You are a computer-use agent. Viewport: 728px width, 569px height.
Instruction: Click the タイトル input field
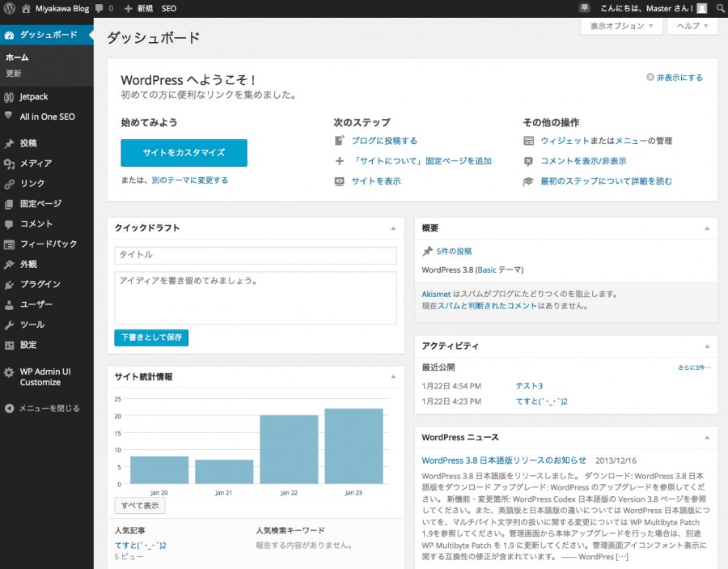pyautogui.click(x=256, y=255)
